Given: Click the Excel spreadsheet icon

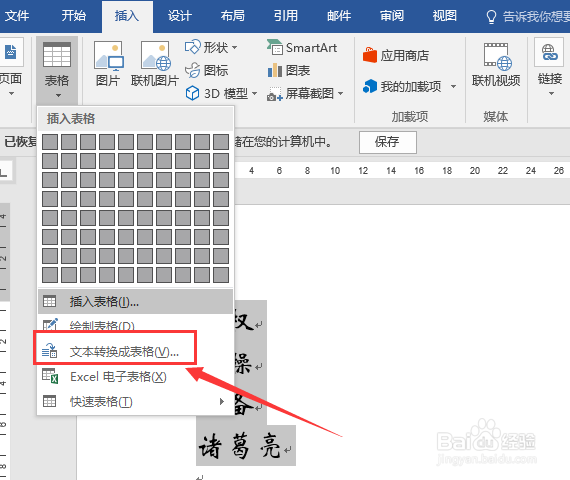Looking at the screenshot, I should click(50, 376).
